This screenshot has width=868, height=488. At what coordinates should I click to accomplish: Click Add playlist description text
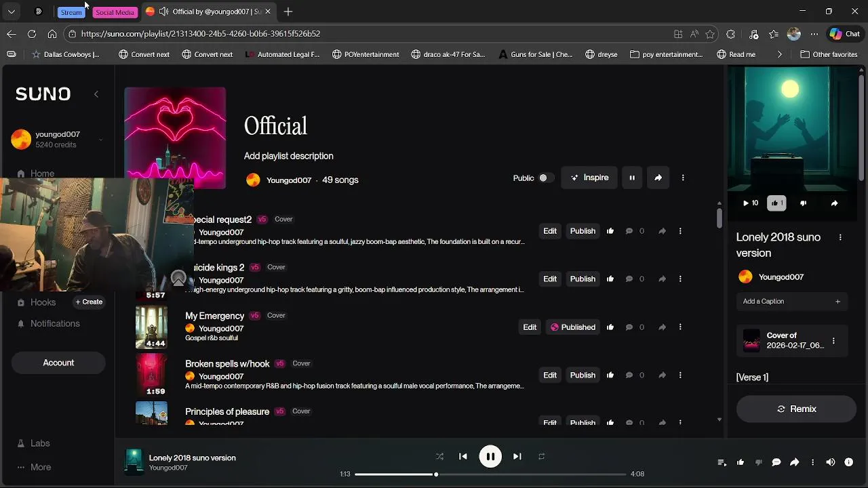(x=288, y=156)
